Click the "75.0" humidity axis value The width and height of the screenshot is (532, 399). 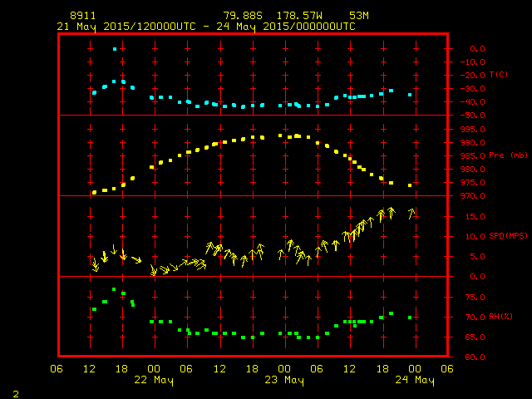475,298
